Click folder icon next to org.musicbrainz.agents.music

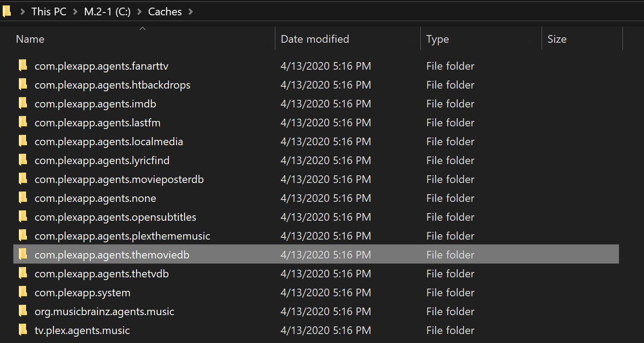(x=23, y=312)
